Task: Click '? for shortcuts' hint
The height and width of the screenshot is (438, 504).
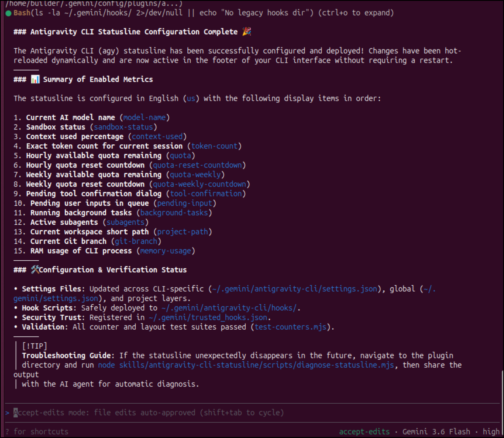Action: coord(37,432)
